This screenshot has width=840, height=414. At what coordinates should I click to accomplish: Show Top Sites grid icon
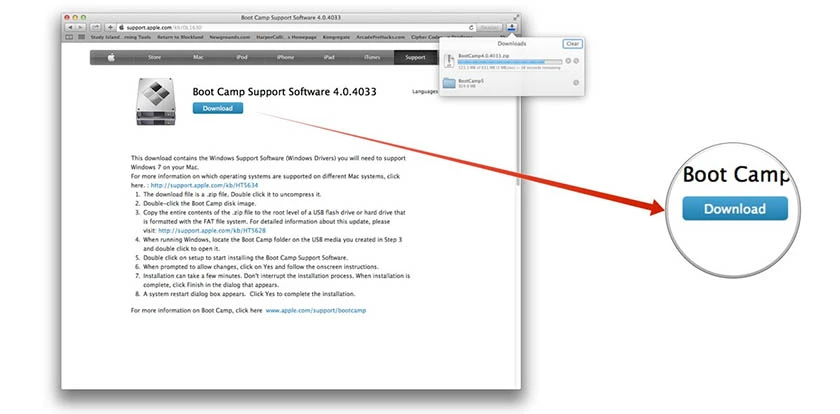coord(81,37)
